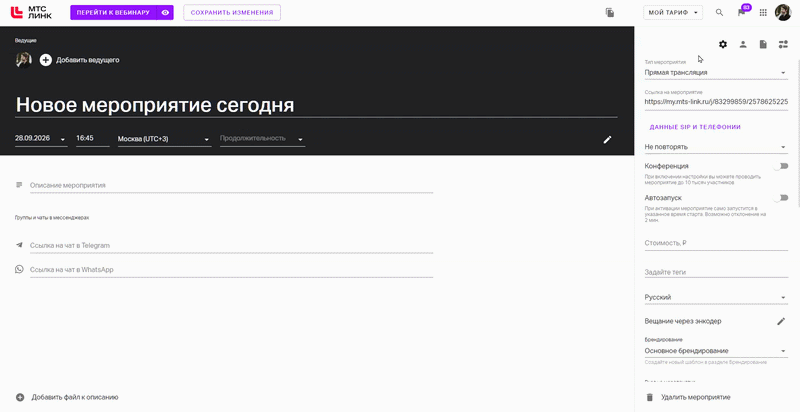Open the Не повторять repeat dropdown
The width and height of the screenshot is (800, 412).
pos(716,147)
